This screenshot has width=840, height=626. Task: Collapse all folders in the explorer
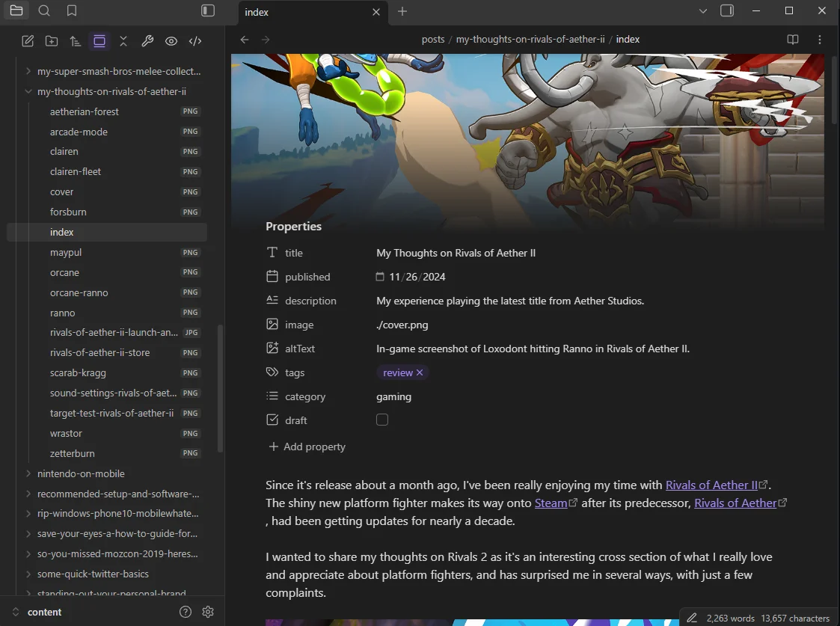(123, 40)
